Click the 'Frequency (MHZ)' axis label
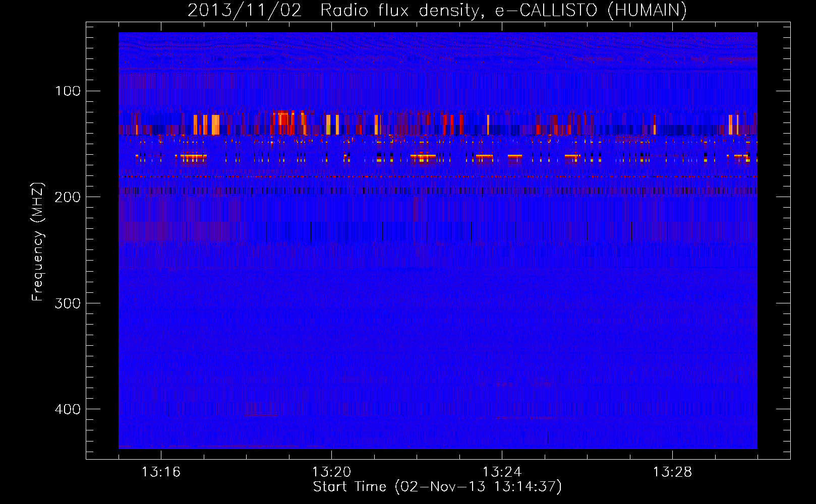The width and height of the screenshot is (816, 504). tap(38, 242)
